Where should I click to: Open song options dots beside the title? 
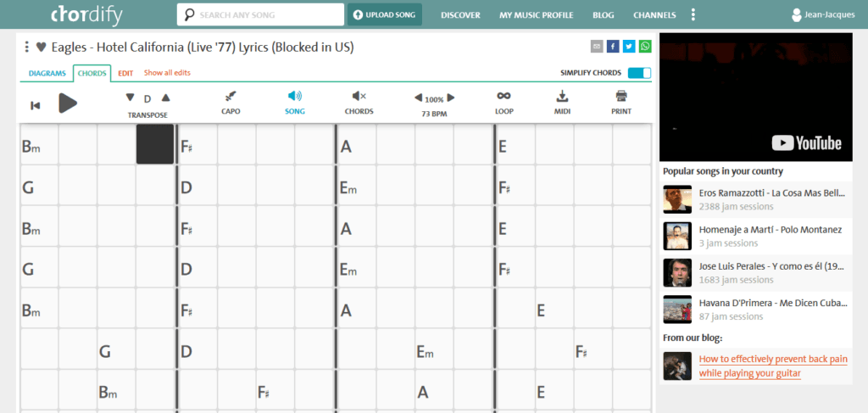(x=26, y=47)
